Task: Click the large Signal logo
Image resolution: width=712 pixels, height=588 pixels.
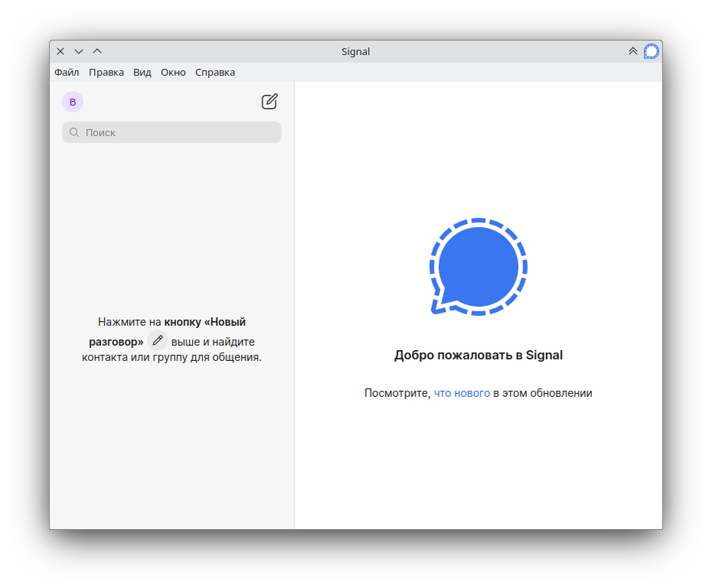Action: point(478,267)
